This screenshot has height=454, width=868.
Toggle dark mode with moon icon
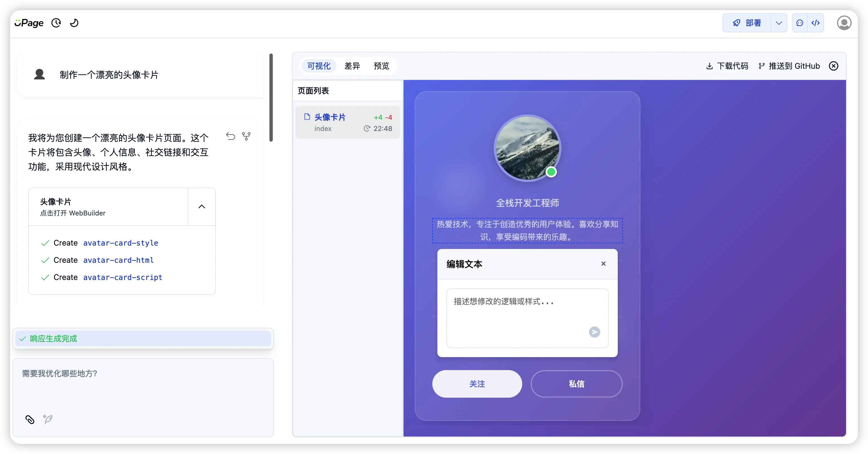74,23
